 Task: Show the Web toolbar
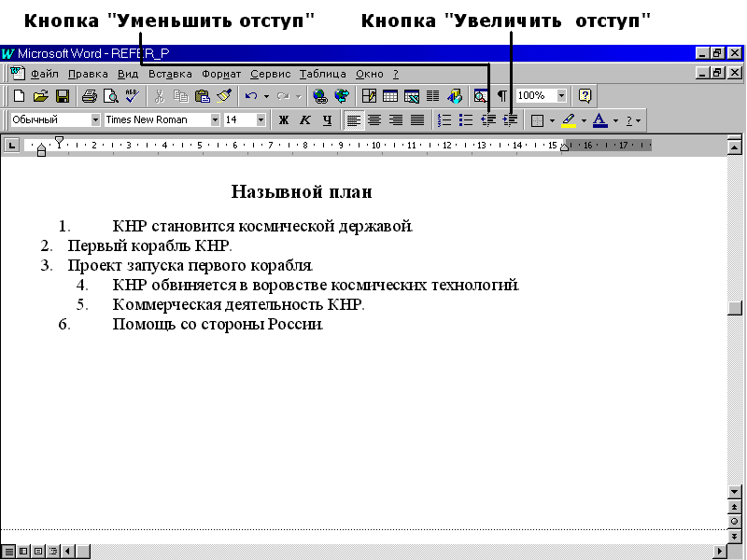pyautogui.click(x=342, y=96)
